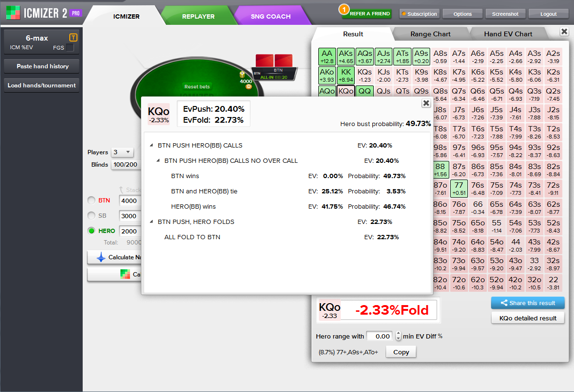Select the 22 hand cell
This screenshot has width=574, height=392.
pos(553,283)
